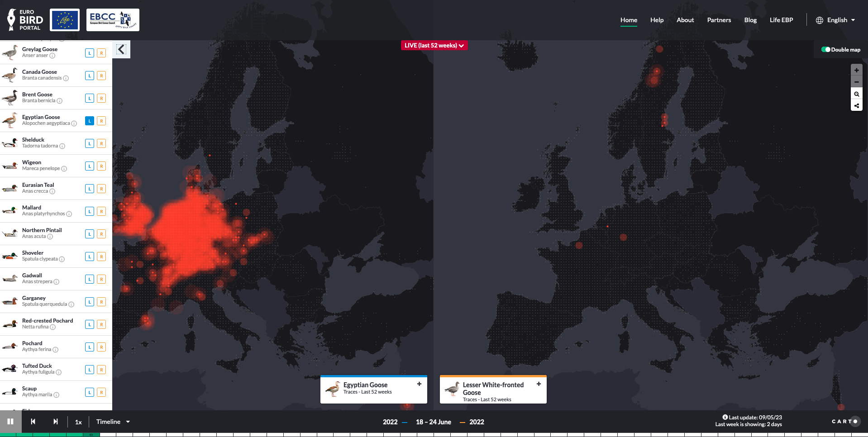The width and height of the screenshot is (868, 437).
Task: Collapse the species list sidebar
Action: 121,49
